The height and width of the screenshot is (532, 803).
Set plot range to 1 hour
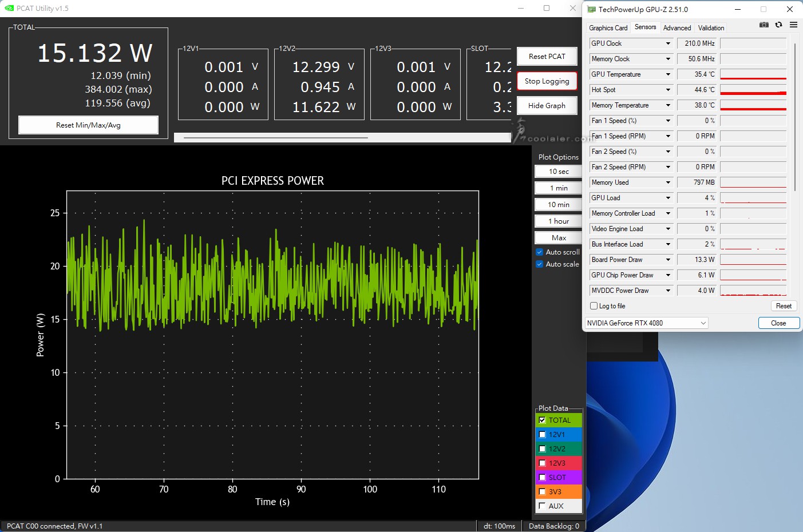click(x=559, y=221)
